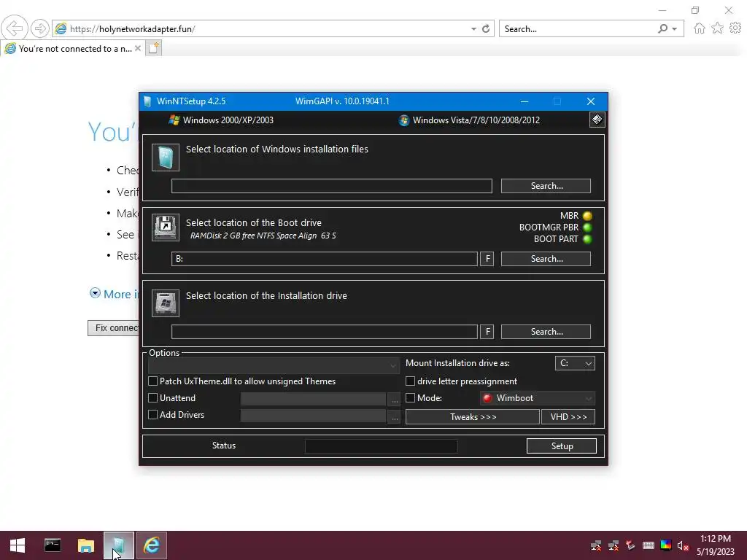This screenshot has width=747, height=560.
Task: Click the keyboard tray icon
Action: point(648,545)
